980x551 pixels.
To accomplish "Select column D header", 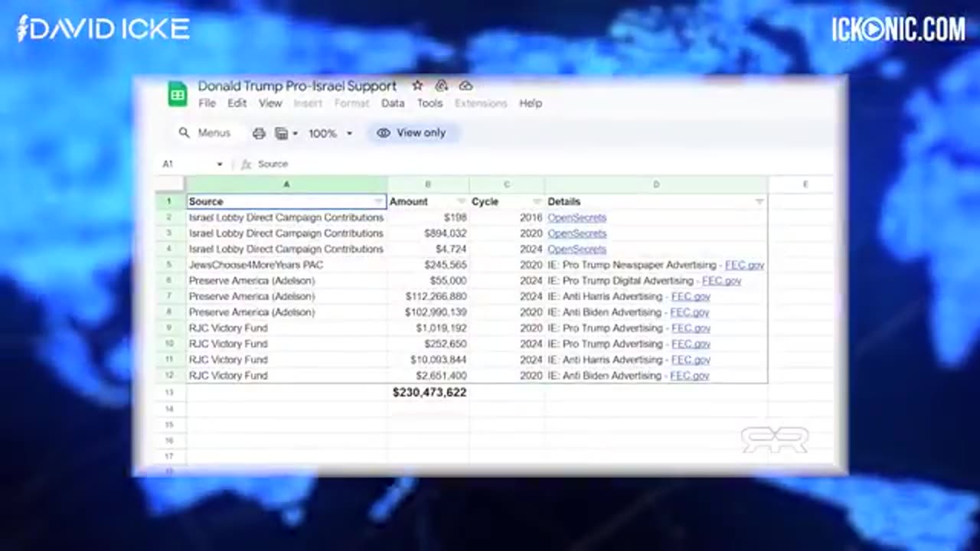I will point(656,184).
